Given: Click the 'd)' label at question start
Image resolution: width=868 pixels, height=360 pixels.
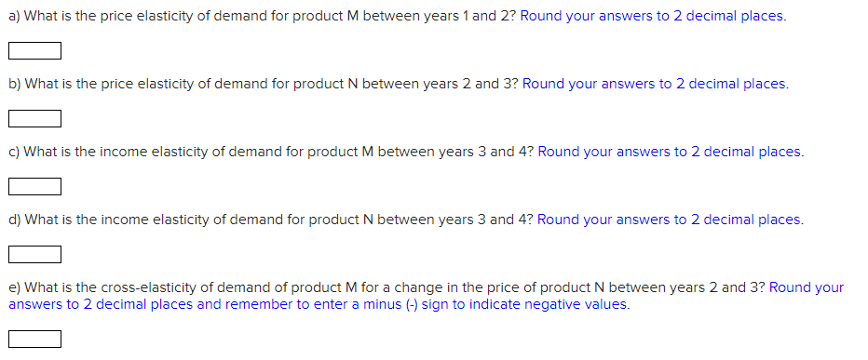Looking at the screenshot, I should tap(15, 220).
